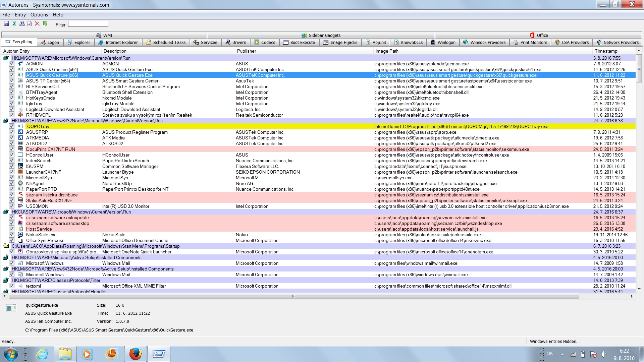Sort by the Publisher column header
Viewport: 644px width, 362px height.
pyautogui.click(x=247, y=51)
